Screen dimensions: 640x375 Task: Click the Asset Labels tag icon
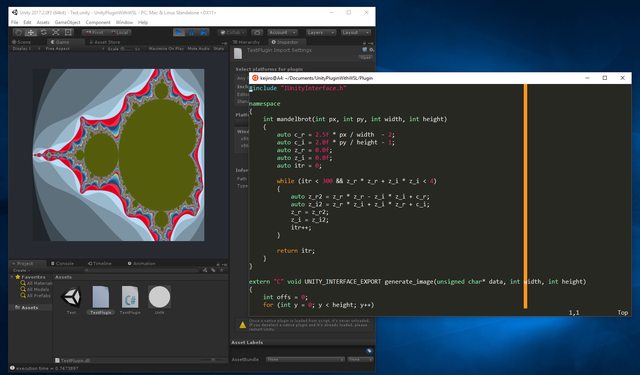click(369, 351)
